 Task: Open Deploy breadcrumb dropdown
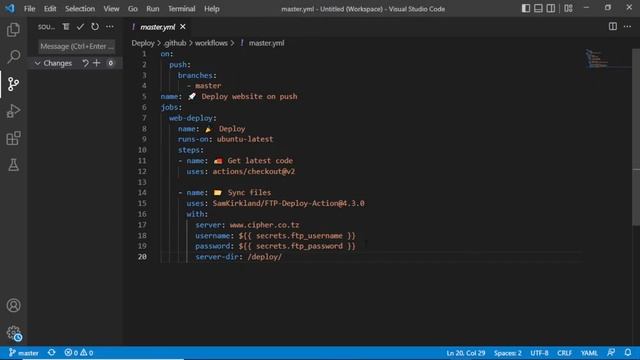click(143, 43)
